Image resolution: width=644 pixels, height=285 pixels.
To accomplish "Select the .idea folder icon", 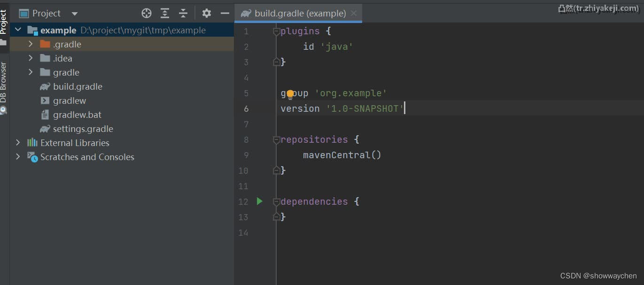I will pyautogui.click(x=45, y=58).
